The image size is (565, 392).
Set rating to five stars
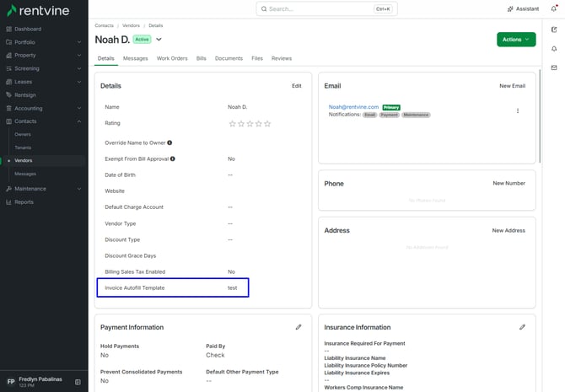coord(267,124)
